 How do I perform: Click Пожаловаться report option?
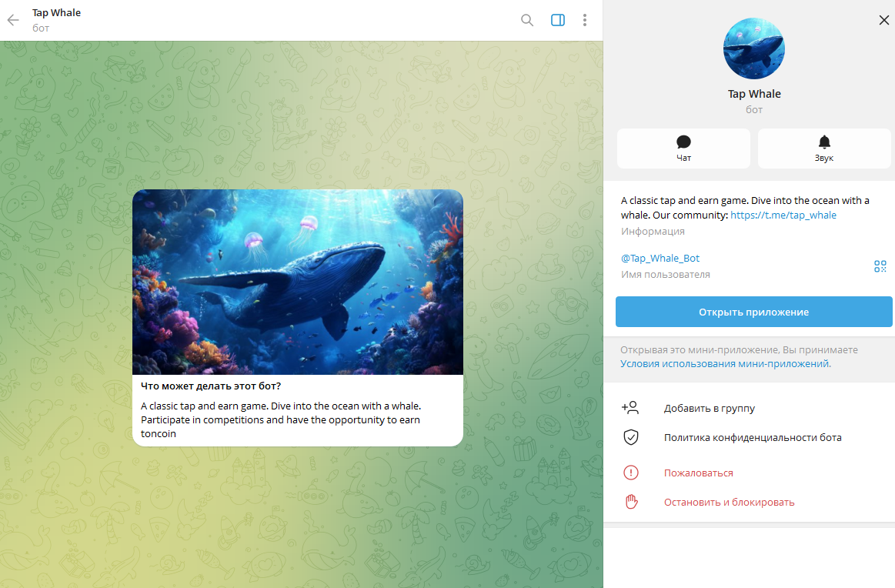point(698,473)
